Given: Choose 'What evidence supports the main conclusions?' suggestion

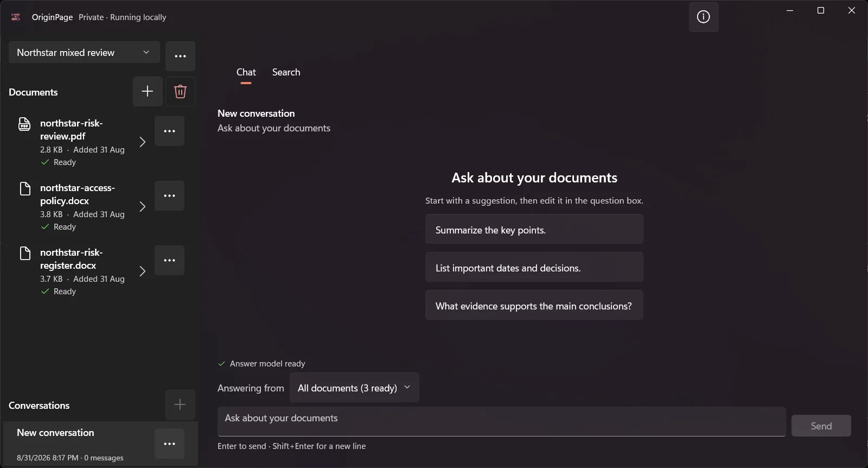Looking at the screenshot, I should point(534,305).
